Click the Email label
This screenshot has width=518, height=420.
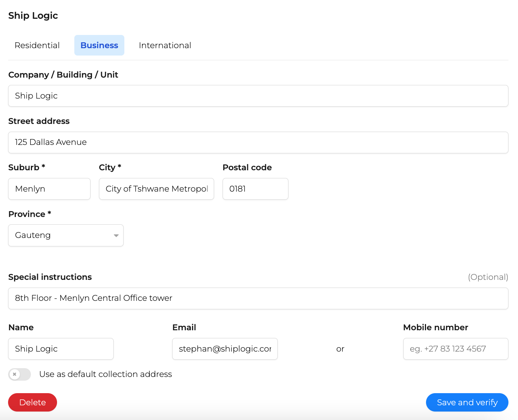184,327
